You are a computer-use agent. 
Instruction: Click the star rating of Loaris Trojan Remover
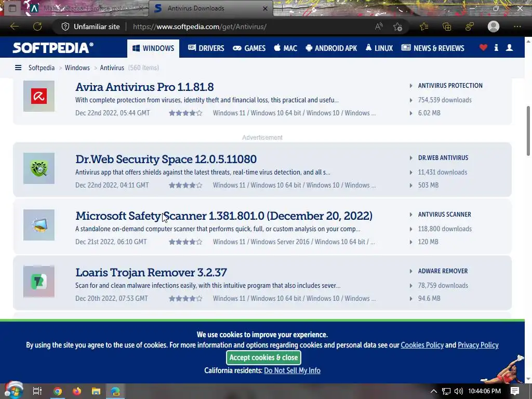[185, 299]
